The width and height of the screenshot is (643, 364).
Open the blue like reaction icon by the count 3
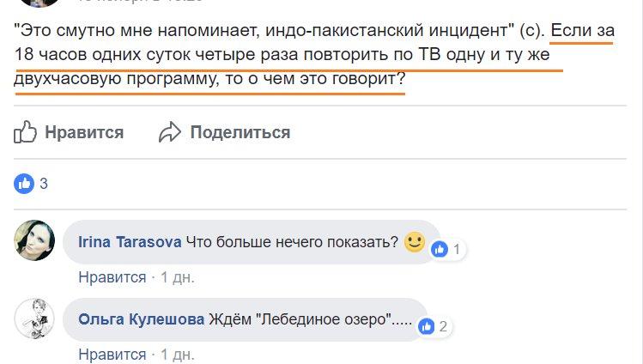tap(24, 183)
